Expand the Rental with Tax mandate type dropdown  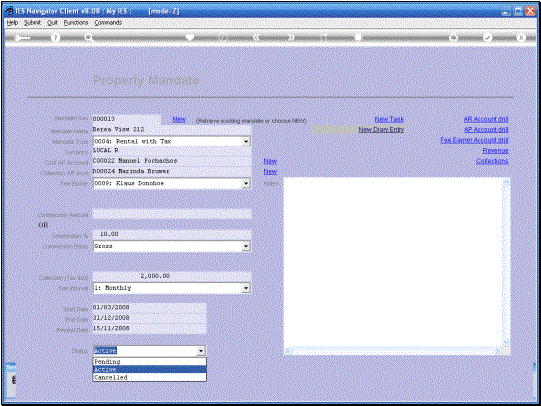[x=246, y=141]
